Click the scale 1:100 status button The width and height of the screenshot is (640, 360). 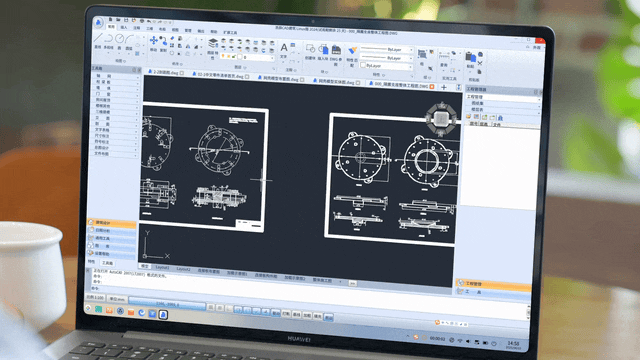[x=95, y=297]
